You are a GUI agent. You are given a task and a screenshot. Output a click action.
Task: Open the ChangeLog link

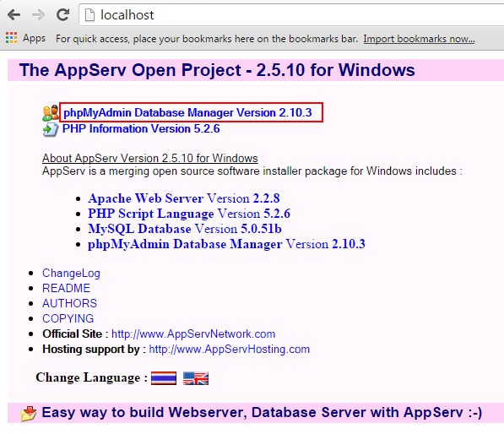point(71,274)
